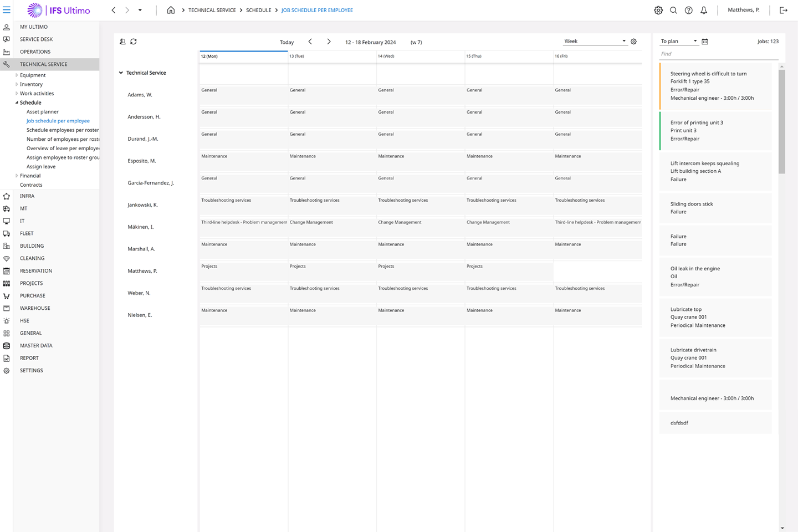Click the employee filter icon above the planner
The height and width of the screenshot is (532, 798).
(122, 42)
